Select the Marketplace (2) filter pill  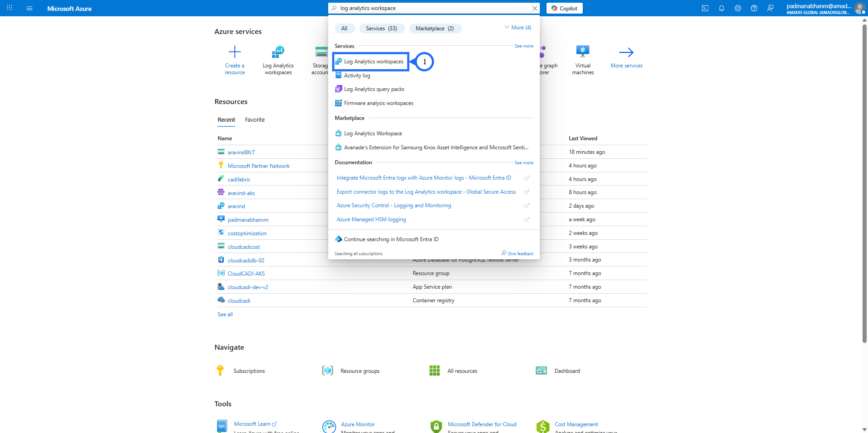point(434,29)
